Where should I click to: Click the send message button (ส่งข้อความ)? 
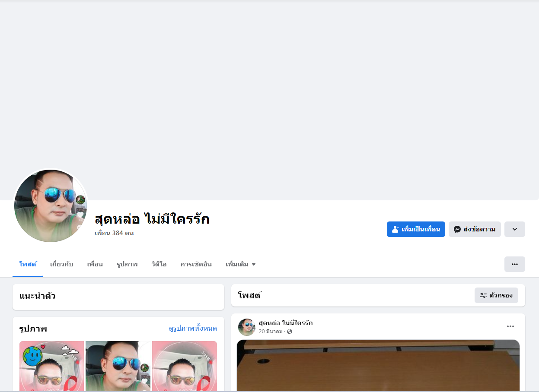click(475, 229)
